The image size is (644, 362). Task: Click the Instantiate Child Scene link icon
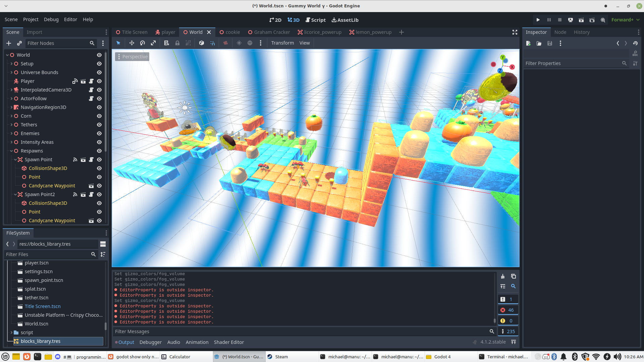pos(19,43)
